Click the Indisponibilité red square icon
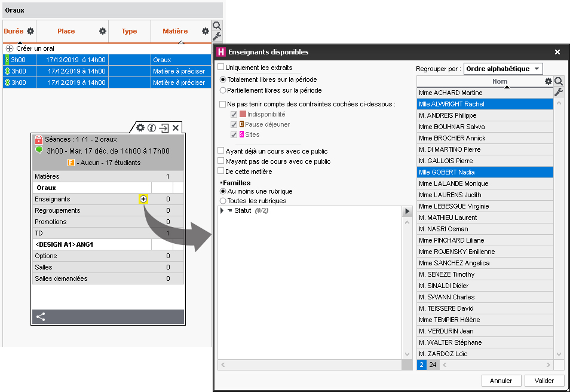Screen dimensions: 570x392 pyautogui.click(x=243, y=114)
